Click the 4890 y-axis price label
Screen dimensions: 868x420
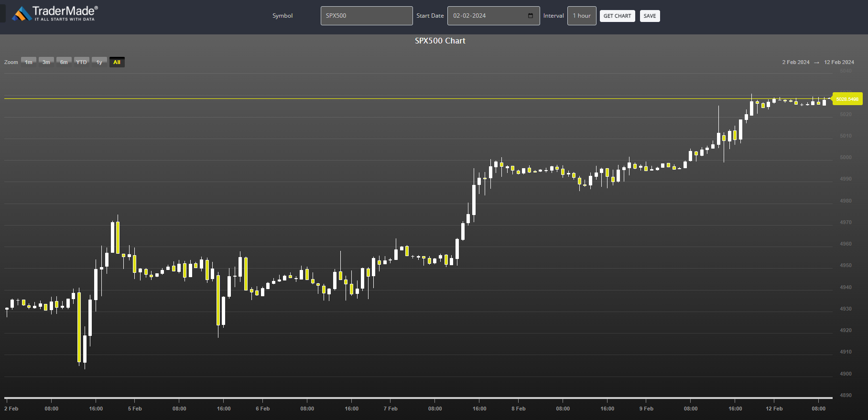(x=846, y=395)
